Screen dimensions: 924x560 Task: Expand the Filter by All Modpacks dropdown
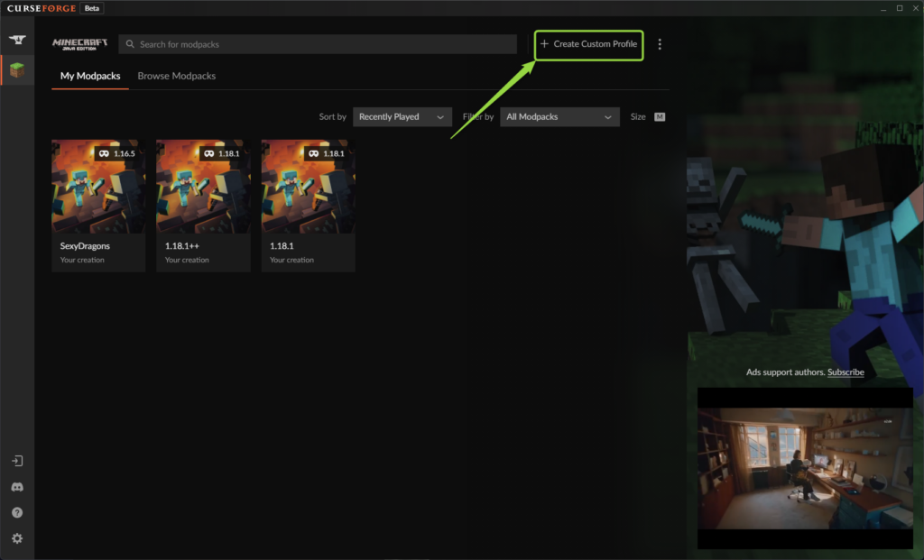(x=559, y=116)
